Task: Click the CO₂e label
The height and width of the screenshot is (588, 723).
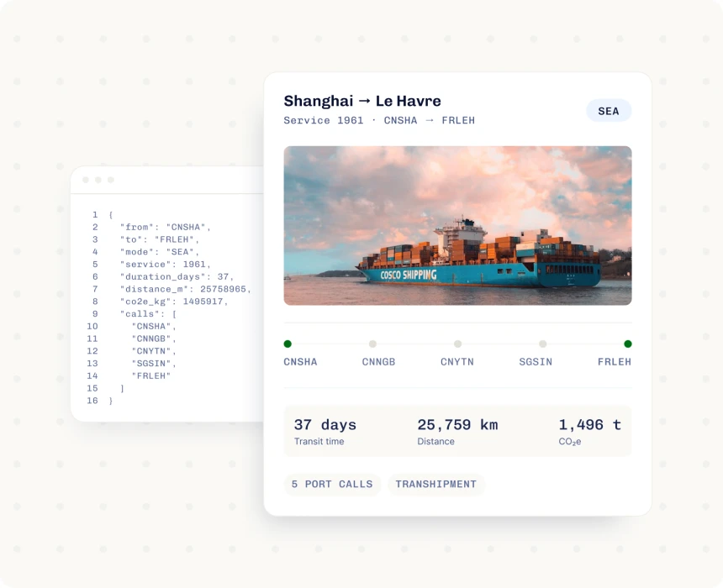Action: pos(569,442)
